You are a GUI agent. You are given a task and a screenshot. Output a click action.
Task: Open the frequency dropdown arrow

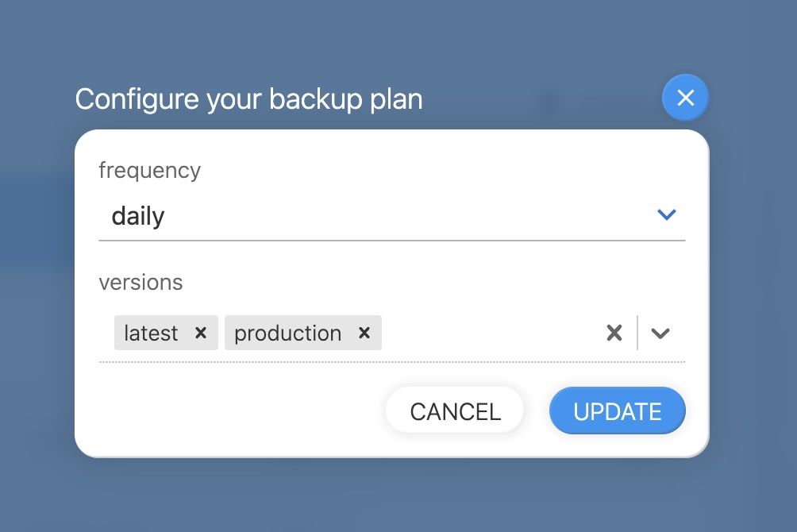point(666,214)
